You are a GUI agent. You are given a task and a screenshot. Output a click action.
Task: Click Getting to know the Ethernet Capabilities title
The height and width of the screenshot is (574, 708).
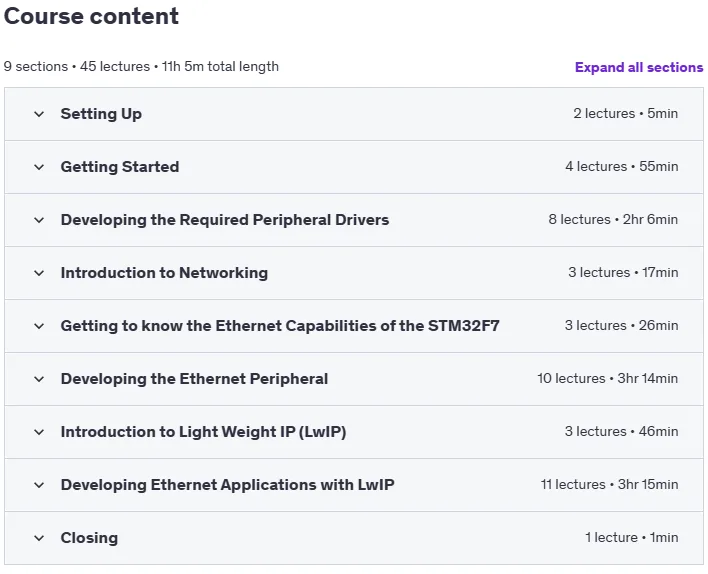point(280,326)
